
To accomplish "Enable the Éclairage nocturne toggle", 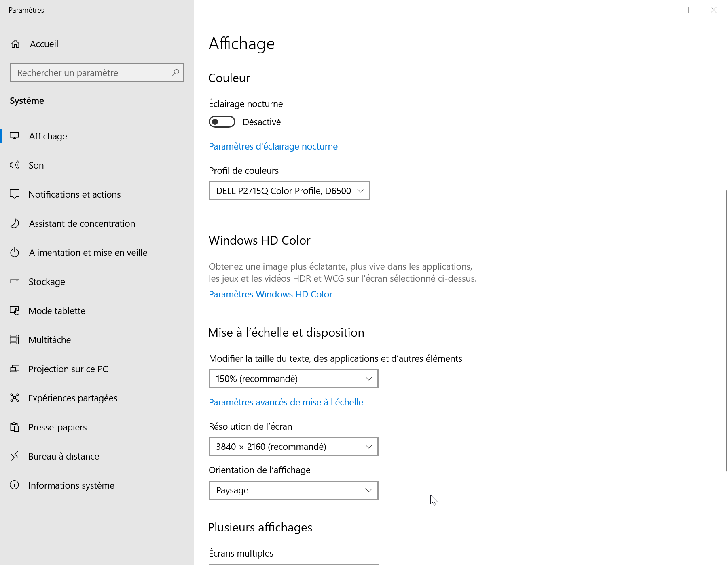I will click(222, 122).
